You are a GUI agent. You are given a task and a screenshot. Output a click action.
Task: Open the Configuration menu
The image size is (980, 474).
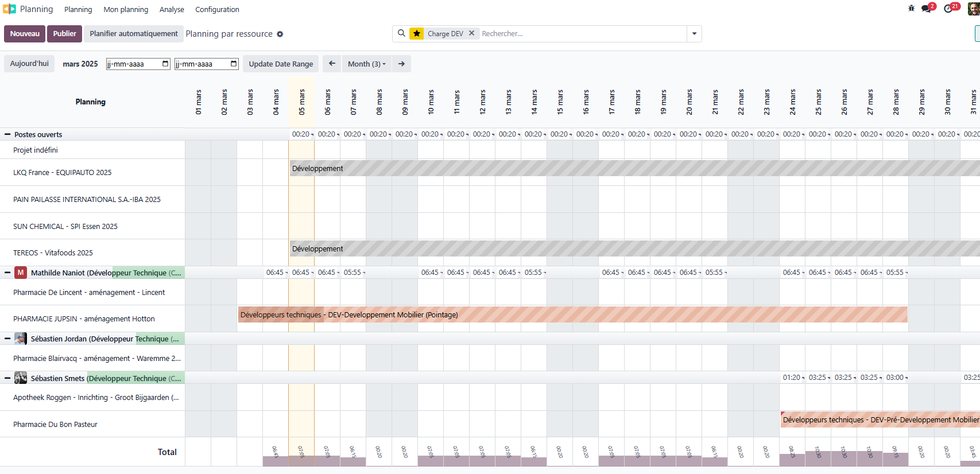point(217,9)
